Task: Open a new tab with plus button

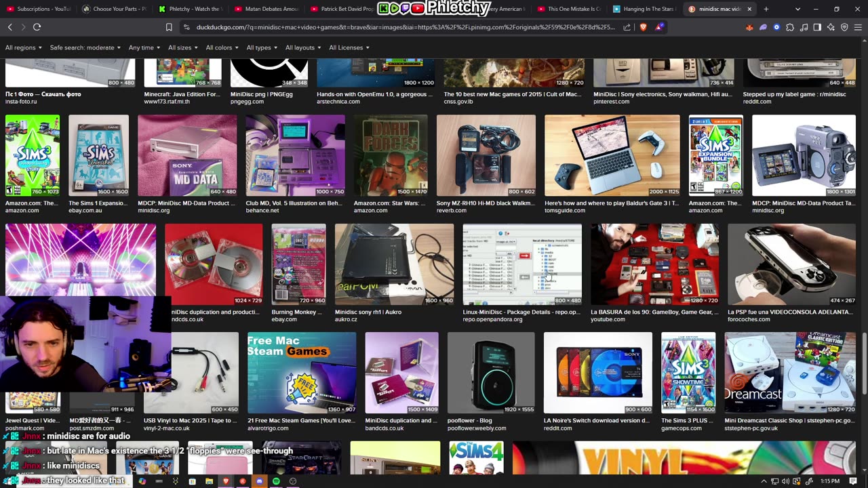Action: pyautogui.click(x=766, y=9)
